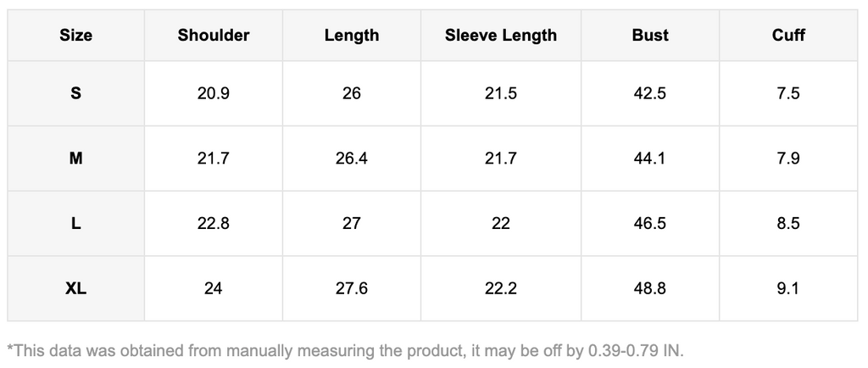Click the 20.9 shoulder value for size S
Screen dimensions: 868x368
tap(214, 93)
